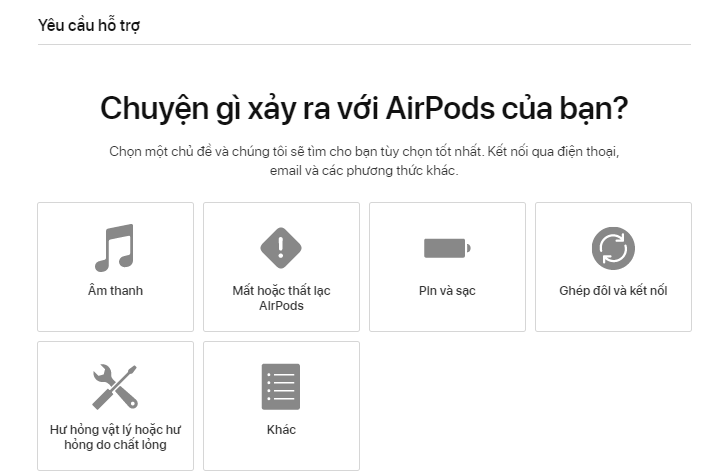Select the Âm thanh topic label
710x472 pixels.
[115, 290]
